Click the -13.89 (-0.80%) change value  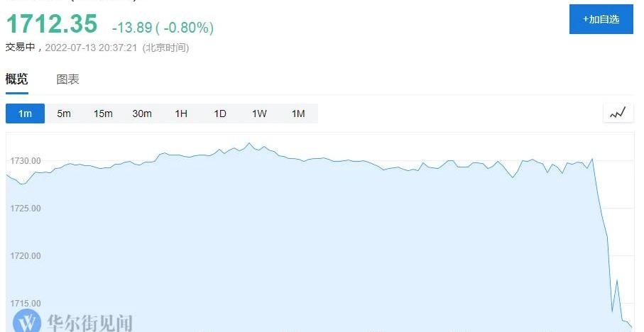(x=163, y=28)
